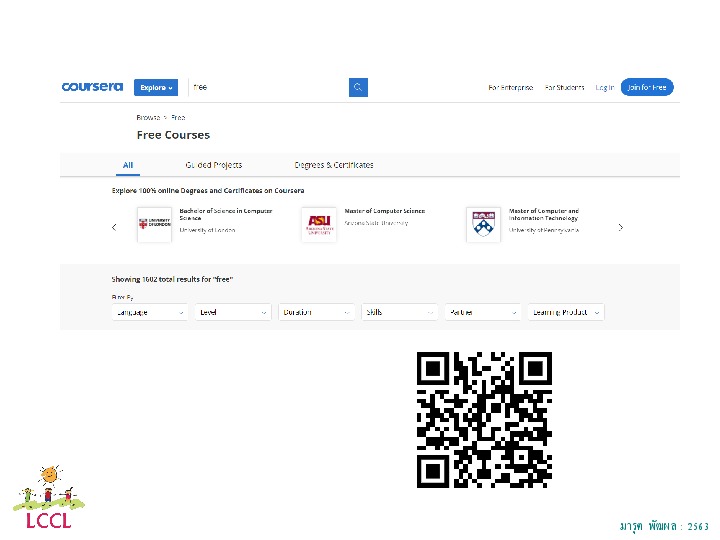Expand the Language filter dropdown
720x540 pixels.
point(150,312)
